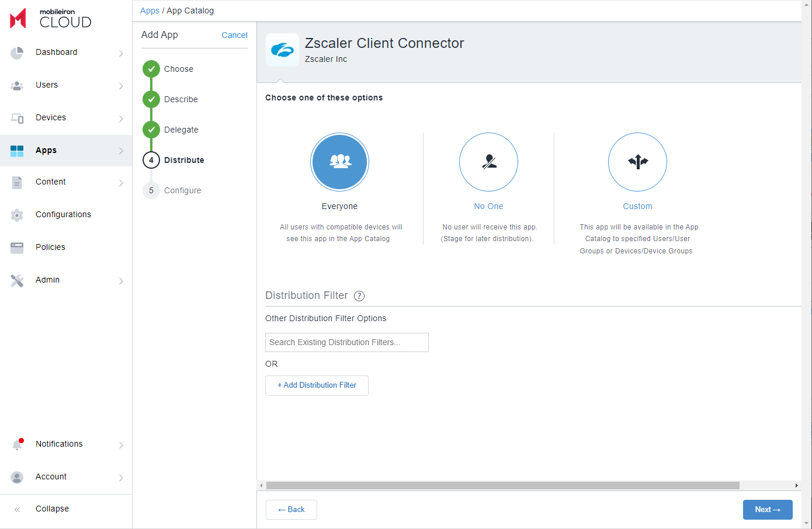
Task: Select the Everyone distribution option
Action: (x=339, y=162)
